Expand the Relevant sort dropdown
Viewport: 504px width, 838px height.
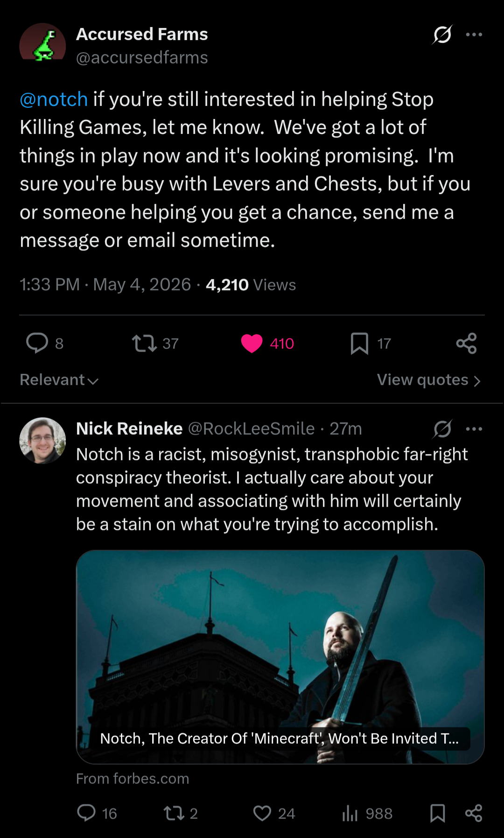point(59,380)
